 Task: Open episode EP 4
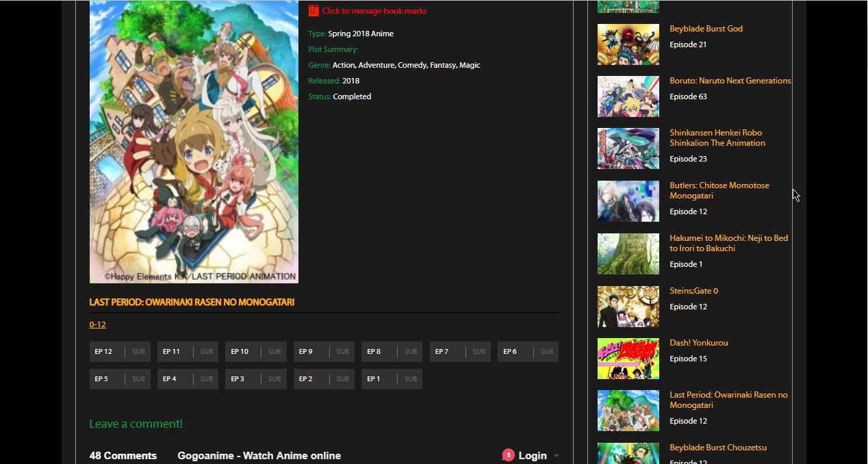point(188,379)
